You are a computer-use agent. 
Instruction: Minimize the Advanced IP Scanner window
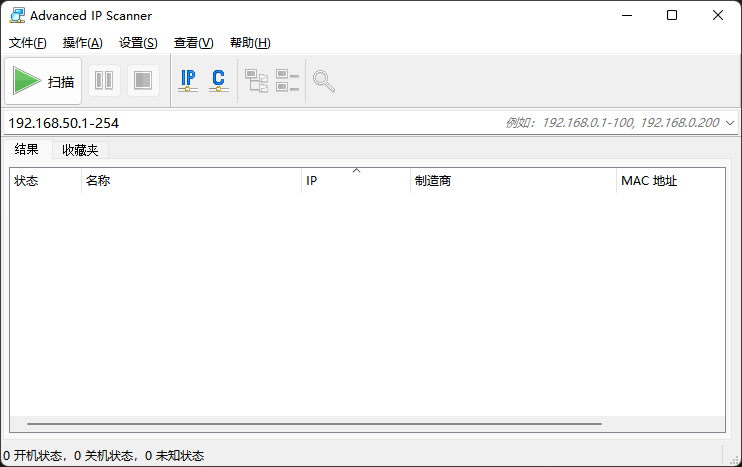point(627,15)
